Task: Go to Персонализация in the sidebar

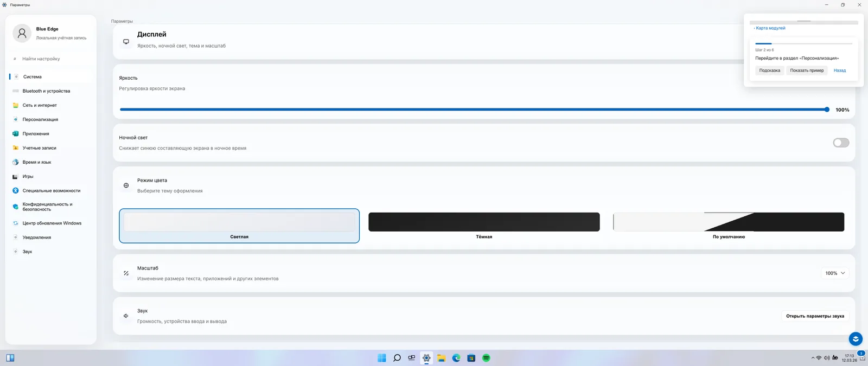Action: click(x=40, y=119)
